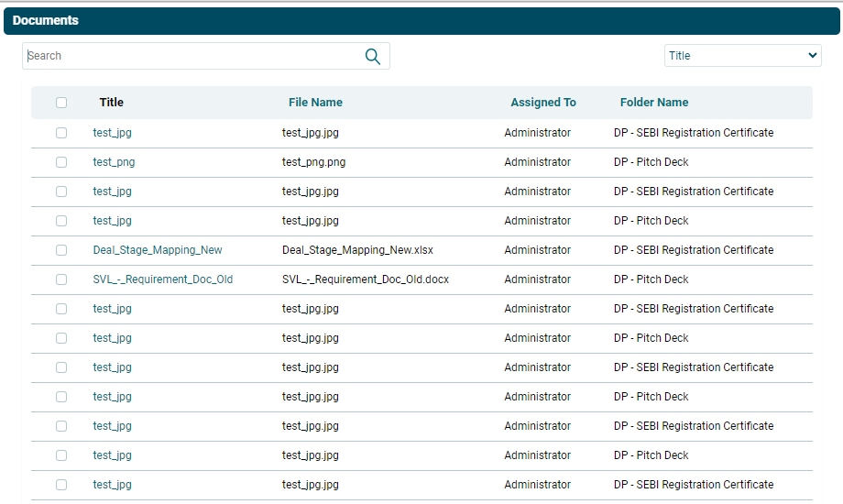
Task: Open the Title filter dropdown
Action: coord(742,56)
